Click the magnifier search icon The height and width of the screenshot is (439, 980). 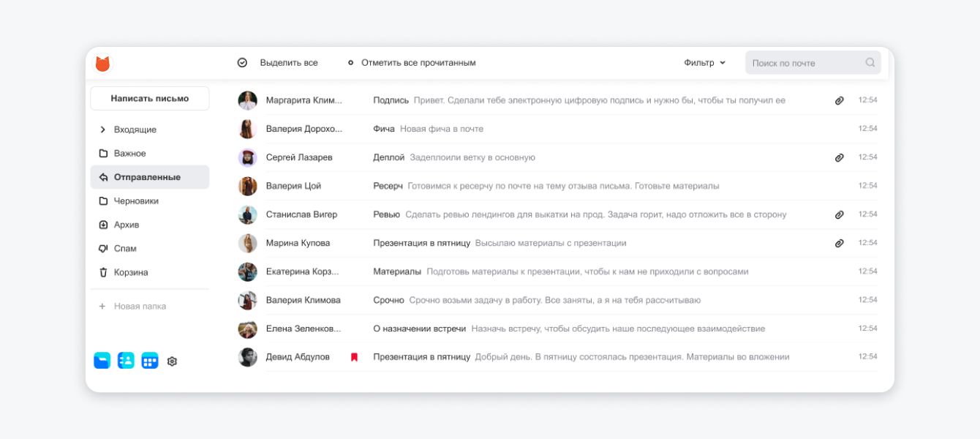870,63
